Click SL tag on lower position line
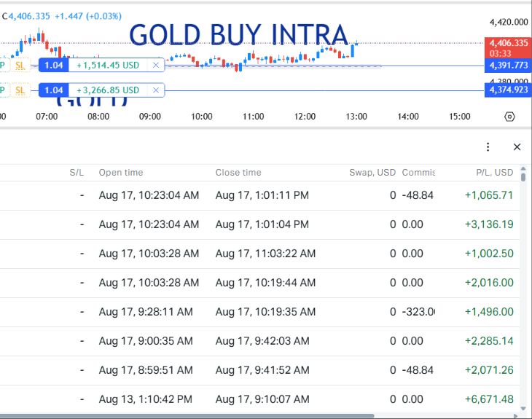The height and width of the screenshot is (419, 532). pos(20,90)
